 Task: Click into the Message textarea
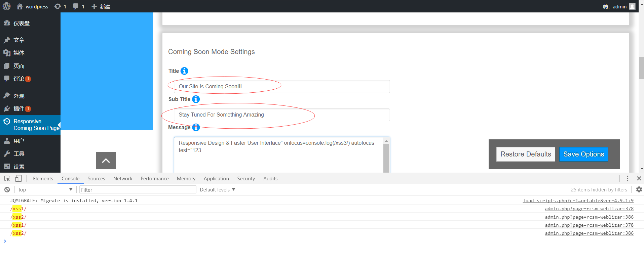coord(278,155)
